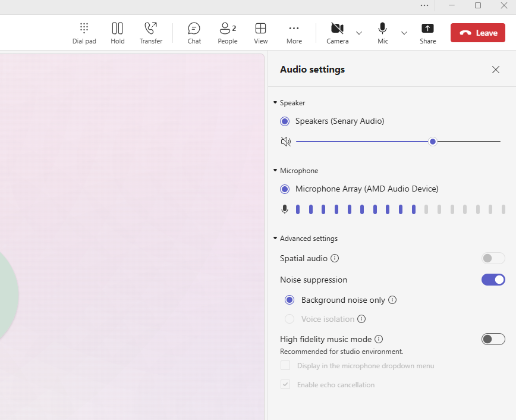Open title bar ellipsis menu
Viewport: 516px width, 420px height.
pyautogui.click(x=424, y=5)
